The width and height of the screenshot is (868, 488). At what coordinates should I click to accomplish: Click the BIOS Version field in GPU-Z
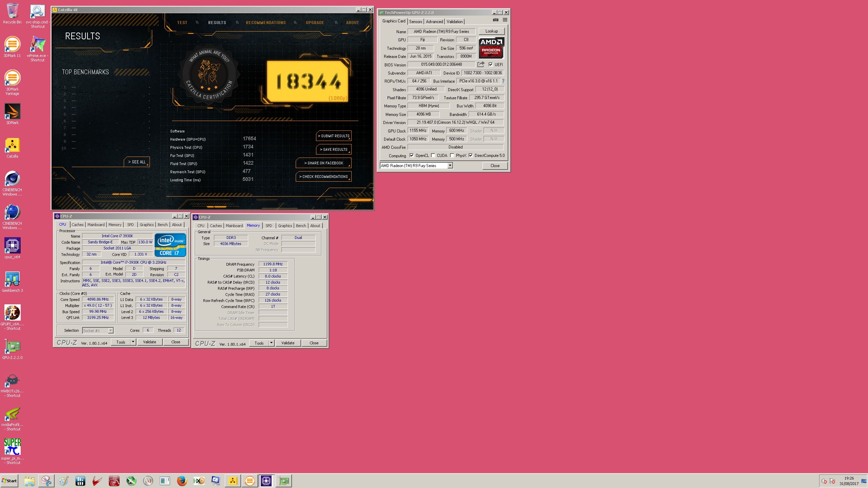(441, 64)
